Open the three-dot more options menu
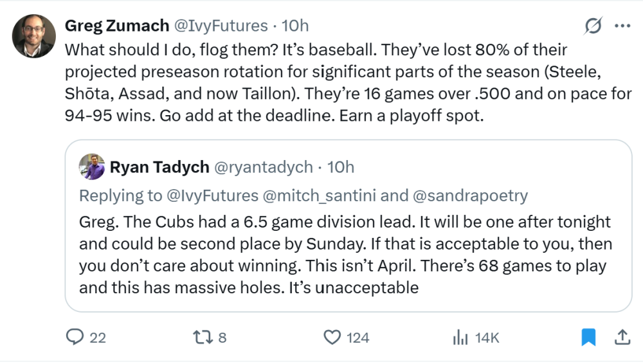This screenshot has width=643, height=364. (x=622, y=26)
